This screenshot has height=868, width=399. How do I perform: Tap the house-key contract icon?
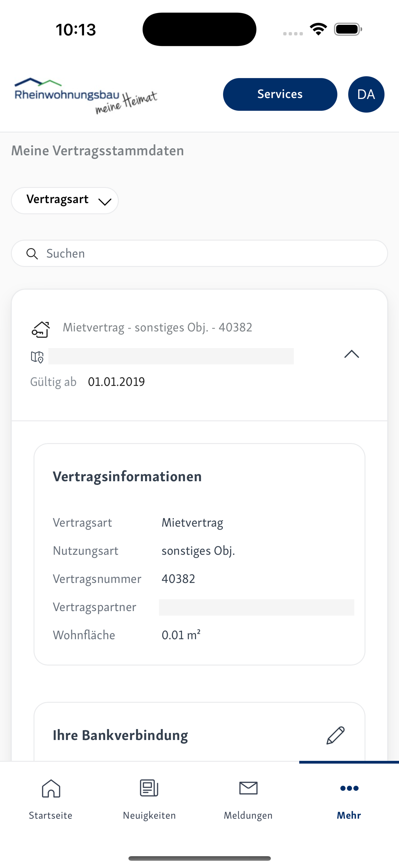point(41,329)
